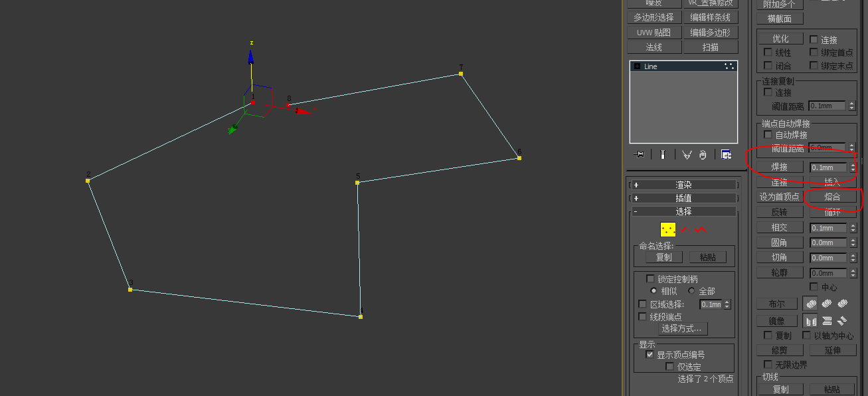Uncheck 显示顶点编号 checkbox

click(650, 354)
